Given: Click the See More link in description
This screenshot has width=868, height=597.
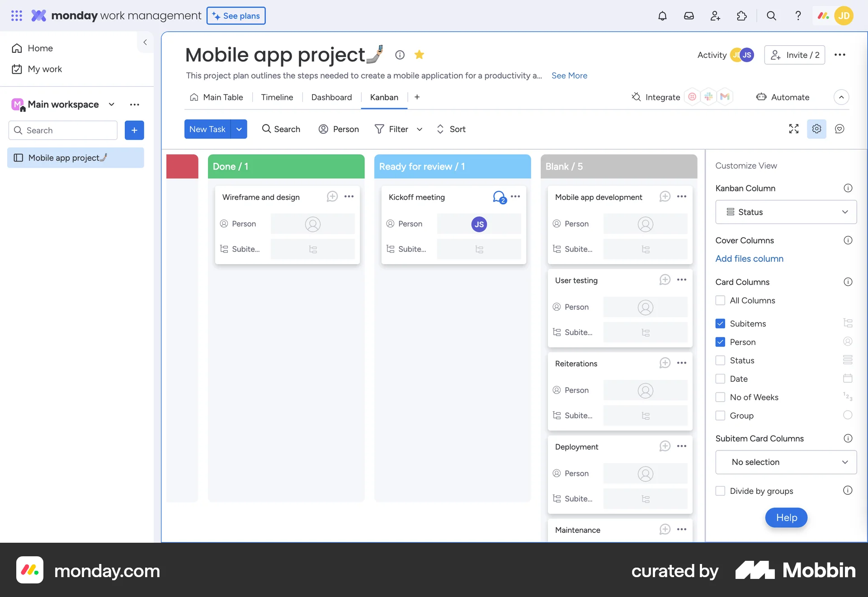Looking at the screenshot, I should click(x=569, y=76).
